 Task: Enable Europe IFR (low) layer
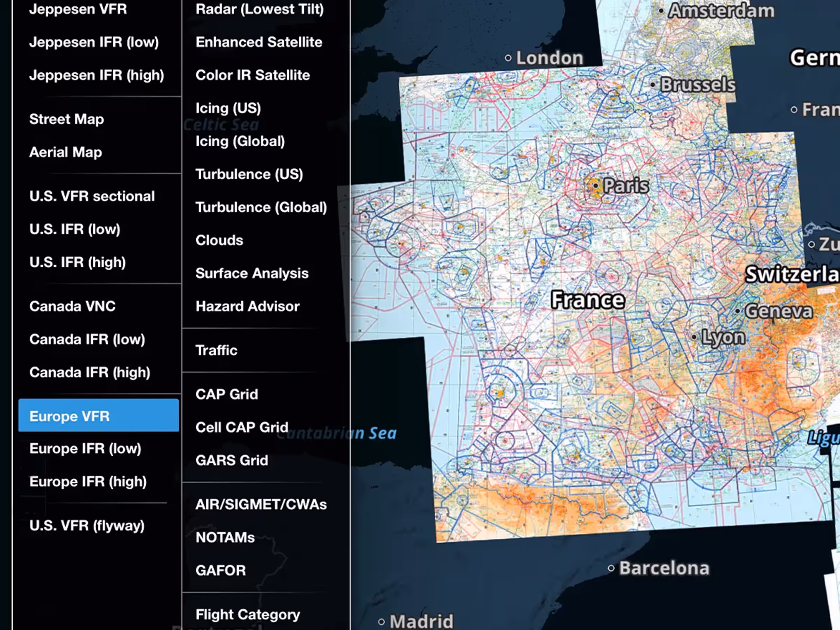point(85,448)
